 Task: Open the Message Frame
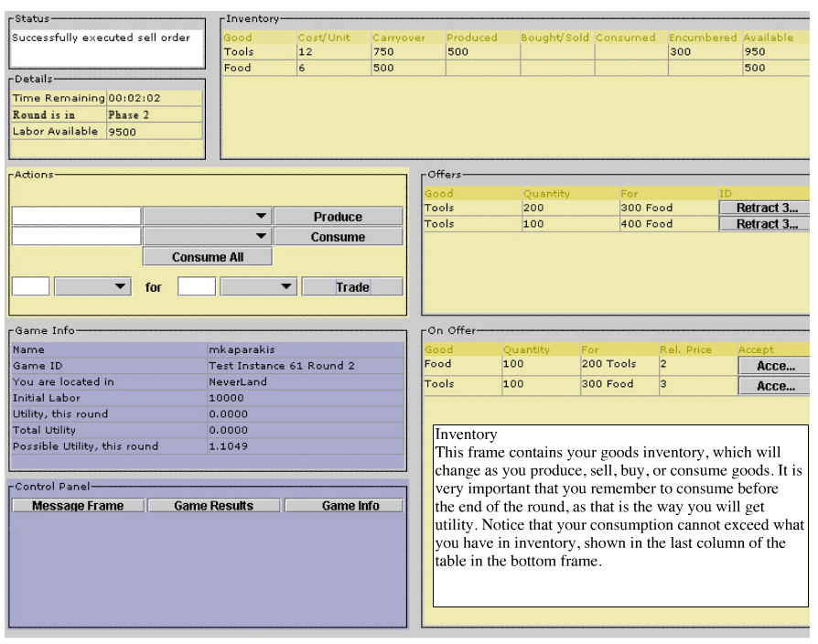pyautogui.click(x=78, y=506)
